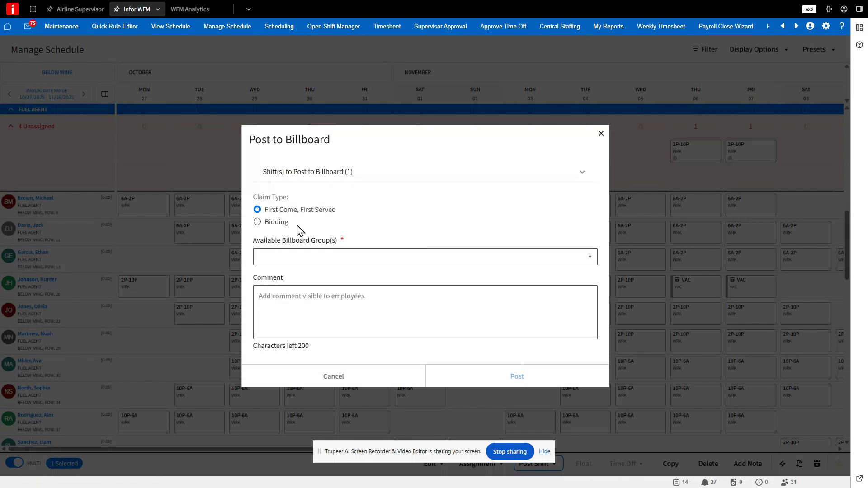Switch off the MULTI toggle
Image resolution: width=868 pixels, height=488 pixels.
click(x=14, y=463)
